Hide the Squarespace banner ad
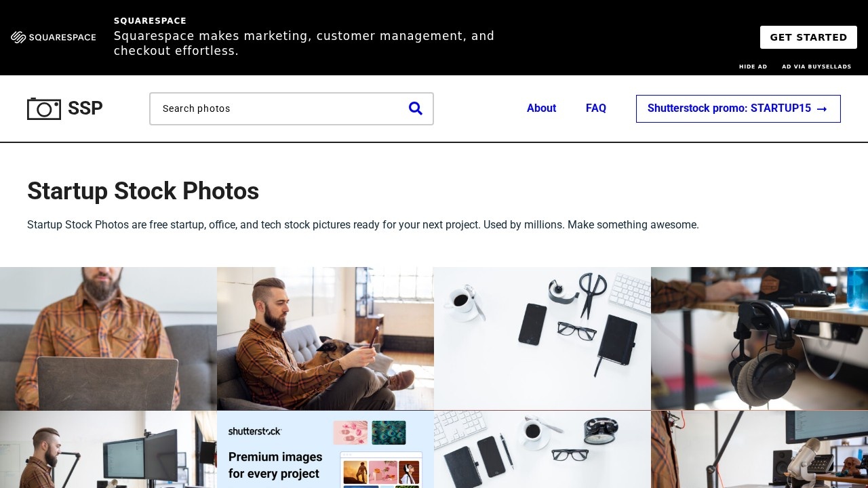The height and width of the screenshot is (488, 868). coord(753,66)
